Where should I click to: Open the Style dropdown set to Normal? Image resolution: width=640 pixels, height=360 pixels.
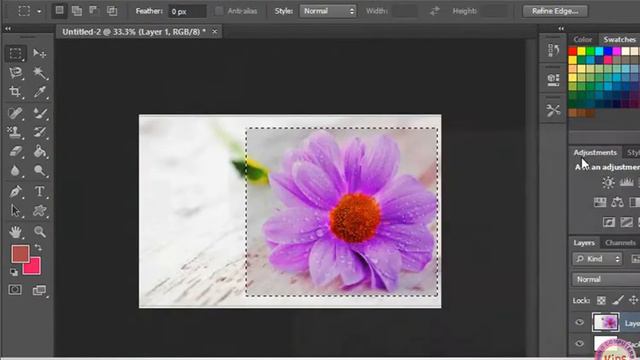pos(328,11)
